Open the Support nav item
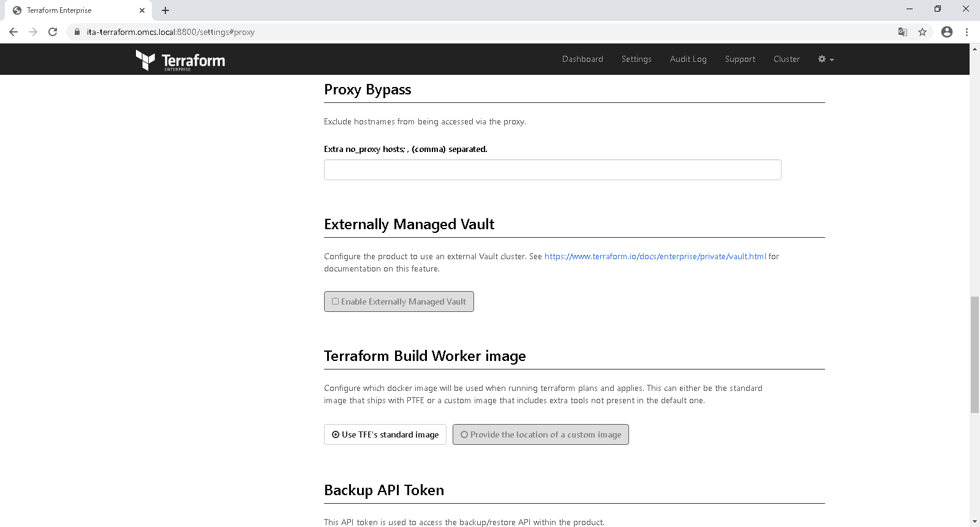Image resolution: width=980 pixels, height=527 pixels. [x=740, y=59]
